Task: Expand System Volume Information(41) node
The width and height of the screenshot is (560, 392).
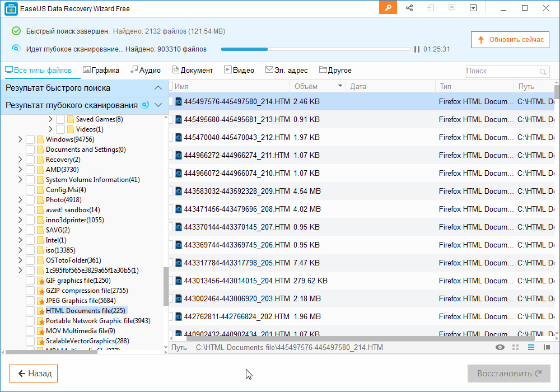Action: (20, 180)
